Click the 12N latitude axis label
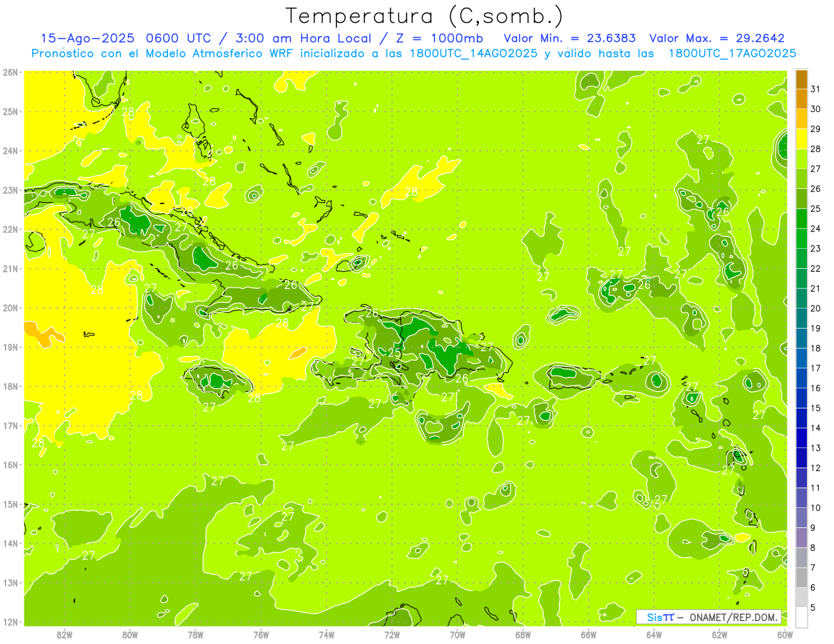834x644 pixels. tap(10, 622)
